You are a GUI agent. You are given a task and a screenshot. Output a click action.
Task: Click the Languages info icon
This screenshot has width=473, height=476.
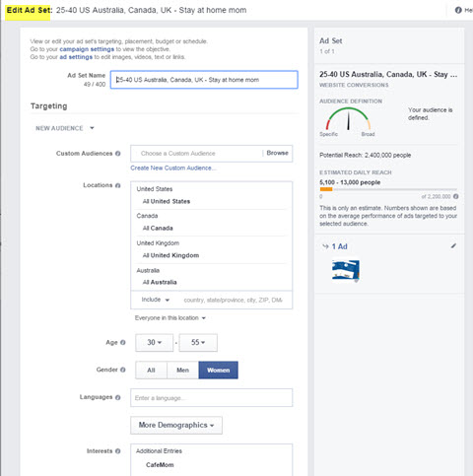tap(117, 397)
